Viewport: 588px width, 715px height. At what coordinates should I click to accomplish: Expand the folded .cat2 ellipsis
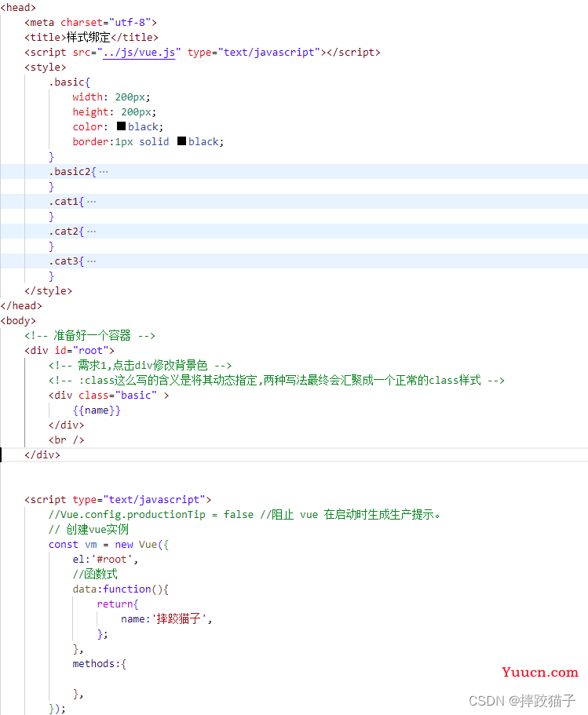click(x=92, y=232)
